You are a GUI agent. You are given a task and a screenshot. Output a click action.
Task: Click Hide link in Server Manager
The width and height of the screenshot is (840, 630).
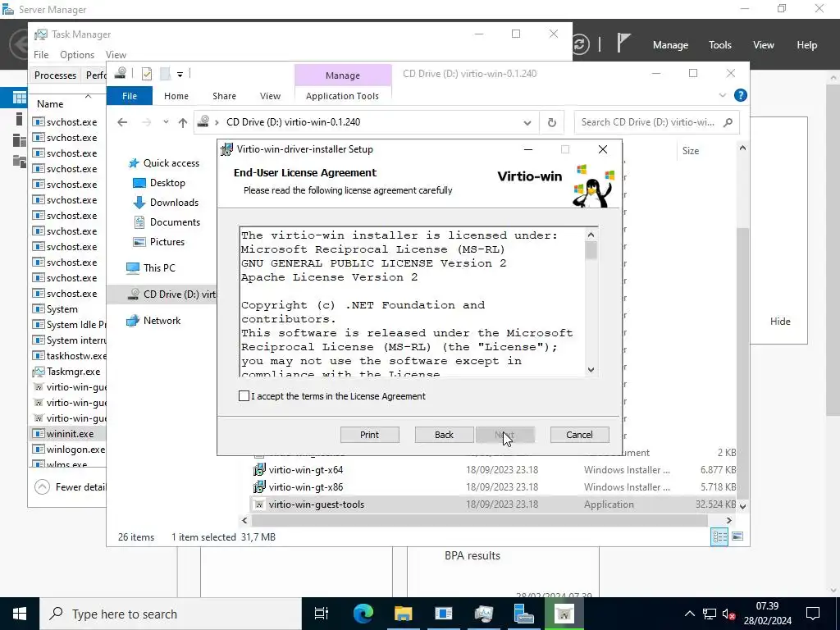[780, 322]
